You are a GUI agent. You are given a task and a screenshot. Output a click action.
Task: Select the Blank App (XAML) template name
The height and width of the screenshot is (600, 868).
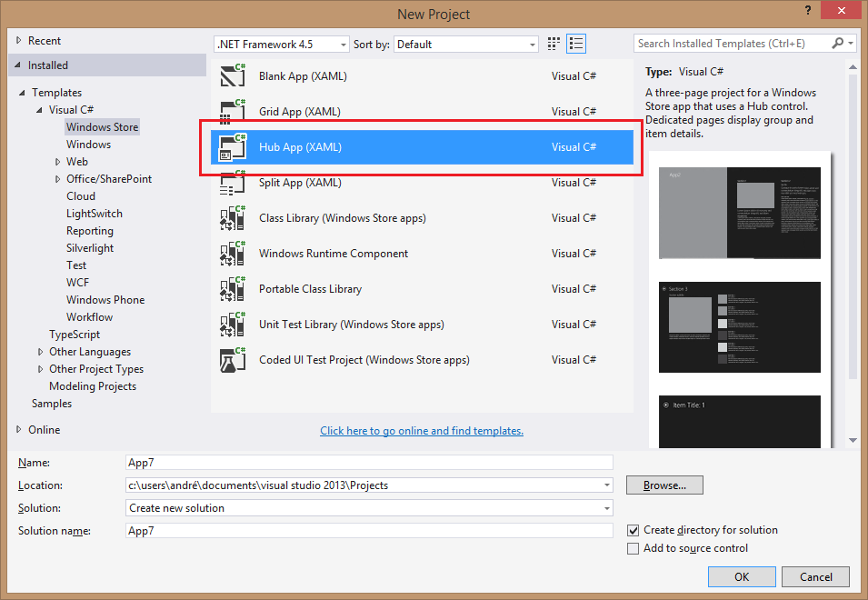pyautogui.click(x=303, y=76)
